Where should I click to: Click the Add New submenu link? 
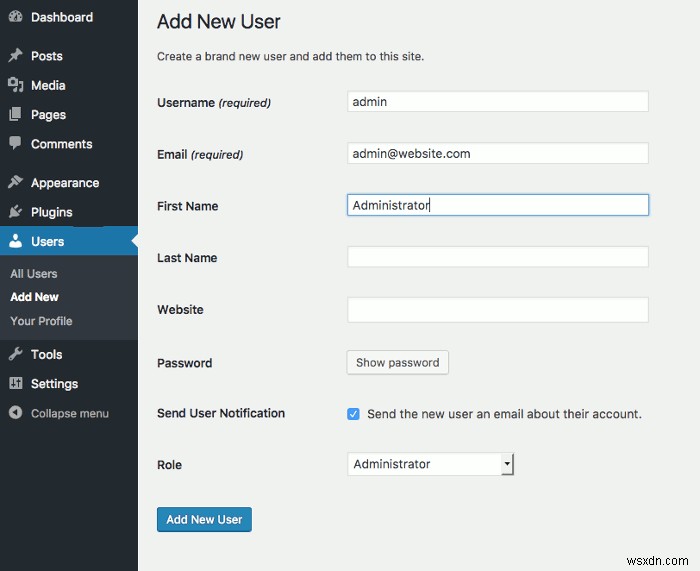click(34, 297)
